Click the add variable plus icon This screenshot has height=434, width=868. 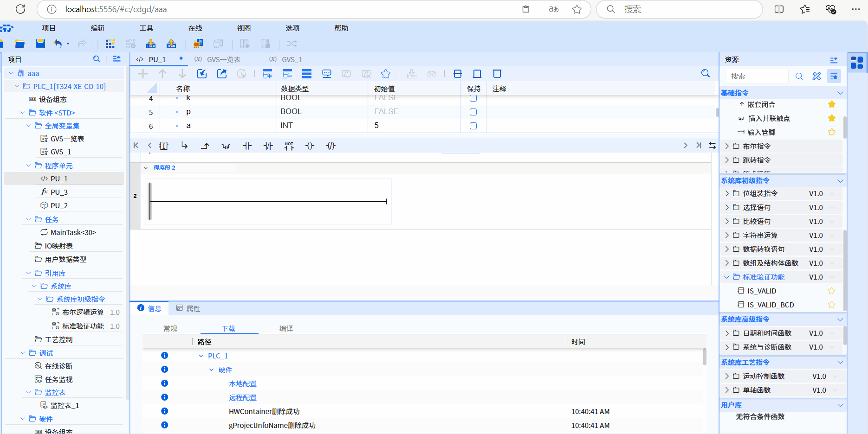[x=143, y=74]
